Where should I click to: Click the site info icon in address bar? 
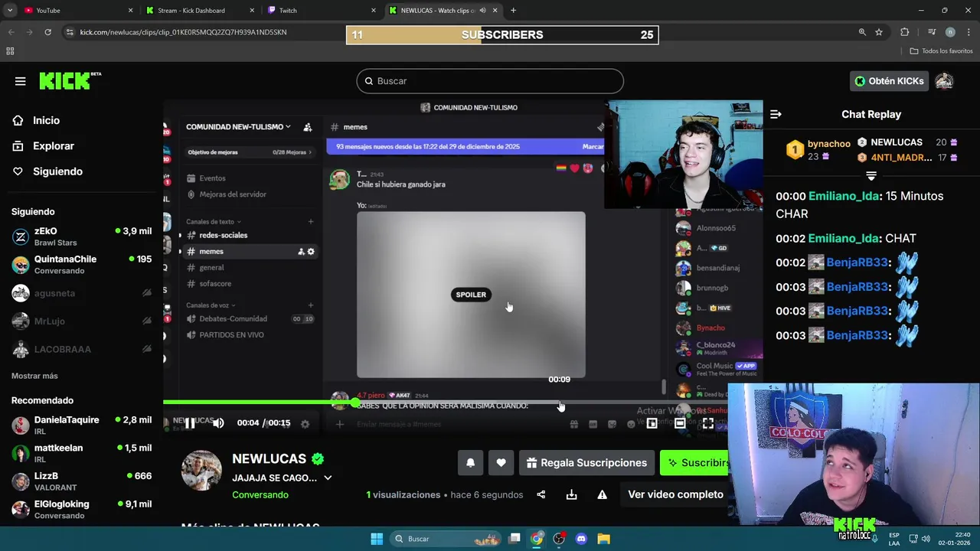pos(70,32)
